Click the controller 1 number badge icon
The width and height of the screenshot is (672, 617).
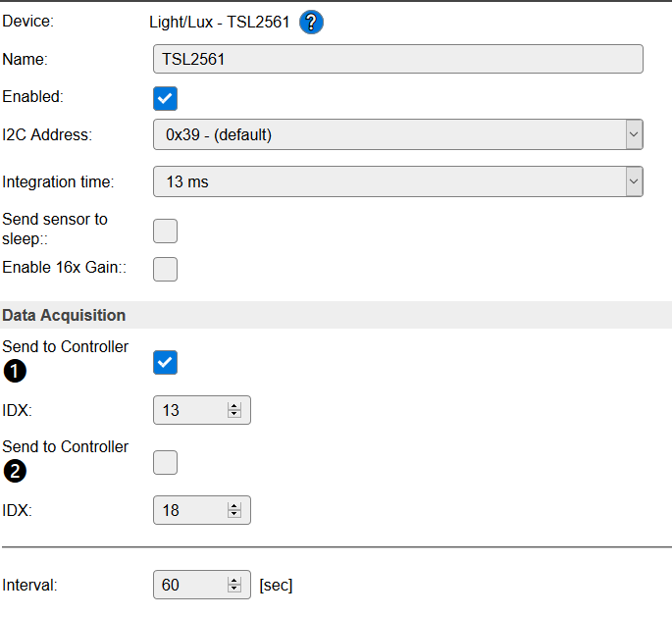(14, 371)
